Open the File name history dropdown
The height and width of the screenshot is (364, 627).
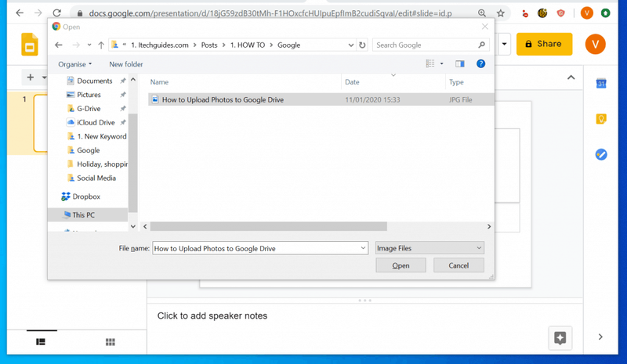click(x=363, y=248)
